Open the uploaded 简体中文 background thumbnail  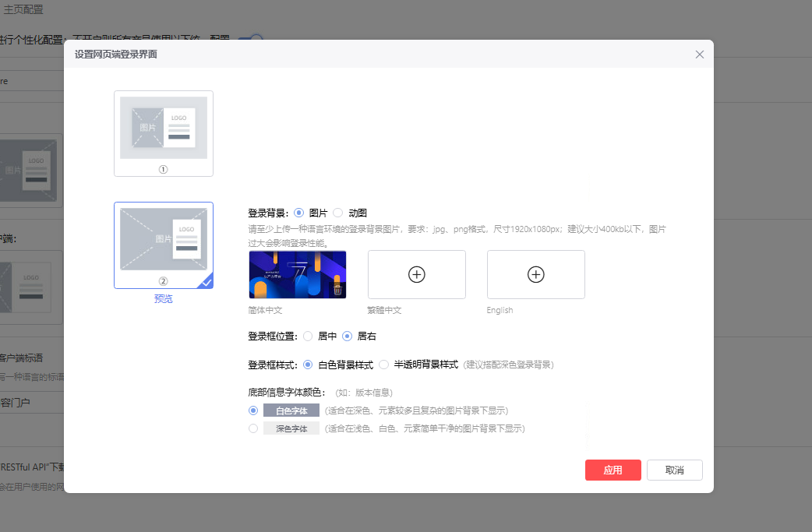coord(292,274)
